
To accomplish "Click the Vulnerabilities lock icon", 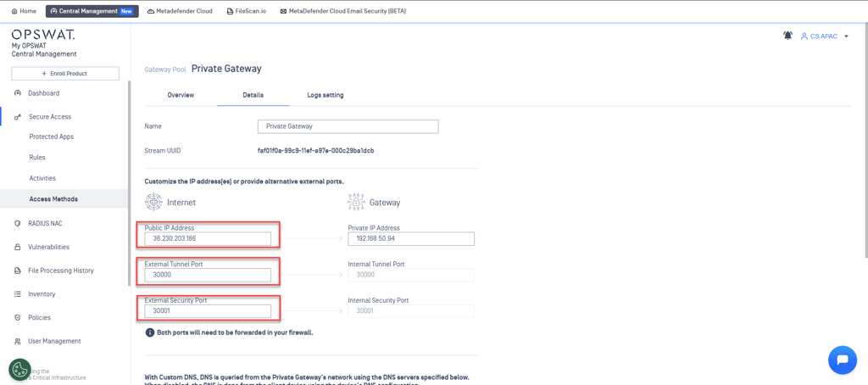I will coord(17,247).
